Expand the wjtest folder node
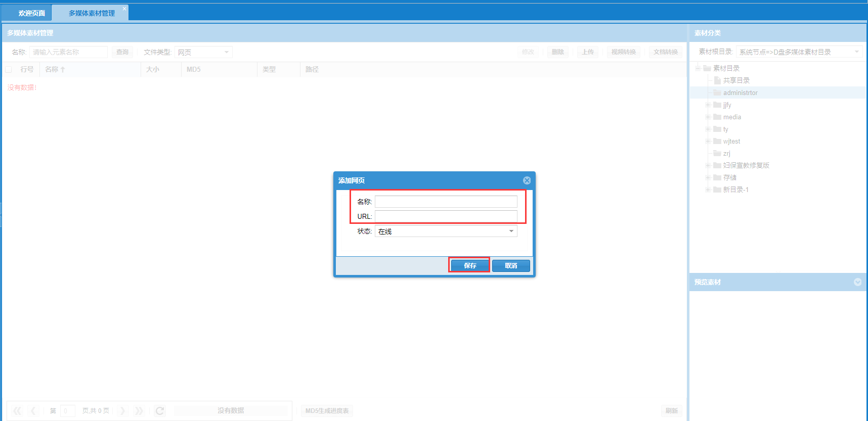868x421 pixels. click(x=708, y=141)
